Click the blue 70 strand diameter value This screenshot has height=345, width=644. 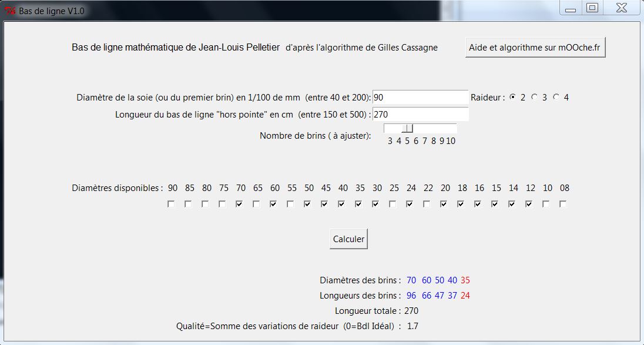pyautogui.click(x=411, y=280)
